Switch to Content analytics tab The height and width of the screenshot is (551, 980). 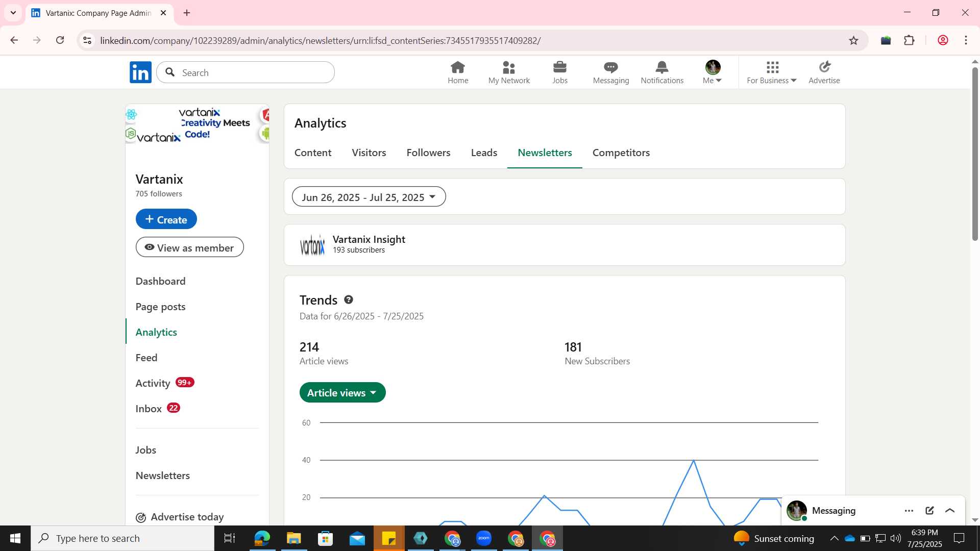tap(313, 153)
